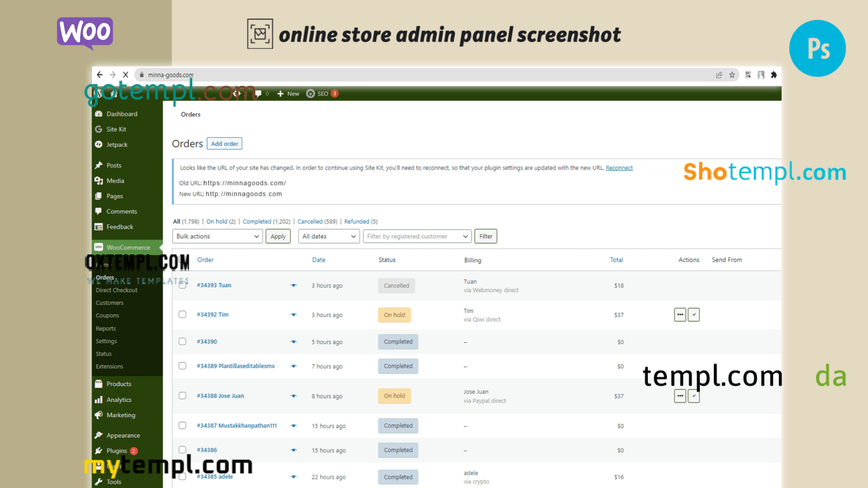
Task: Click the Add order button
Action: click(x=224, y=144)
